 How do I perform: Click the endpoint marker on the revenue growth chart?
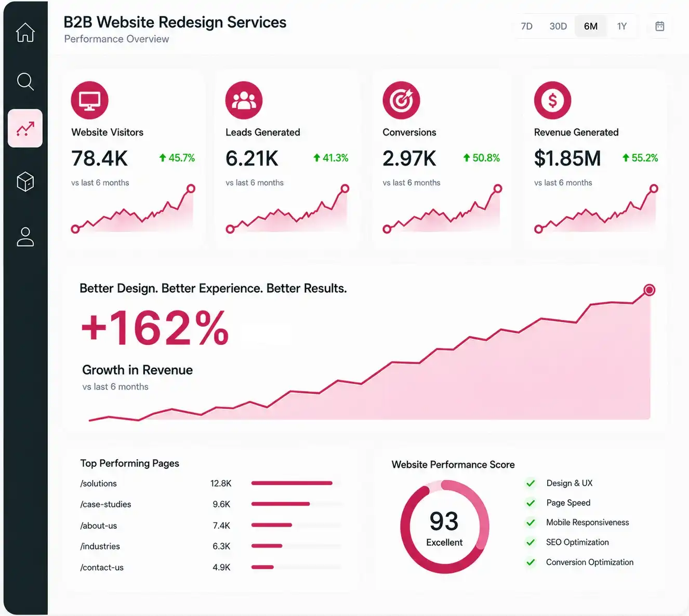tap(649, 290)
